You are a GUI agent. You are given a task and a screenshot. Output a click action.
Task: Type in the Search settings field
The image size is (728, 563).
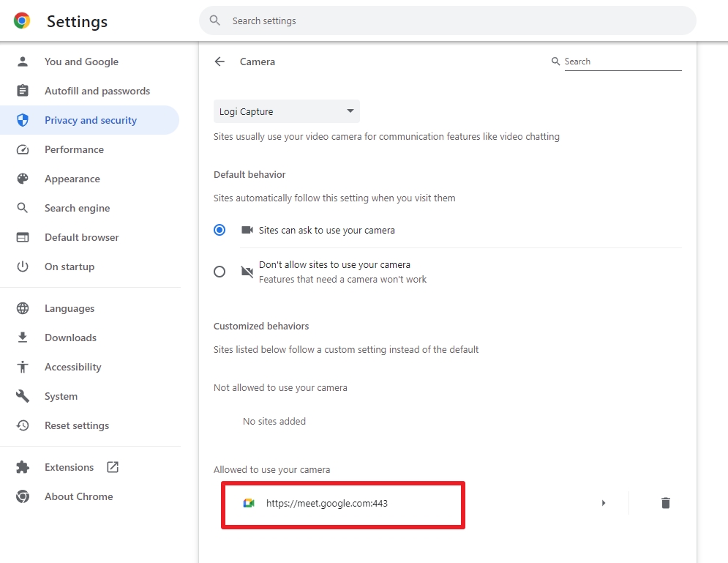[448, 20]
